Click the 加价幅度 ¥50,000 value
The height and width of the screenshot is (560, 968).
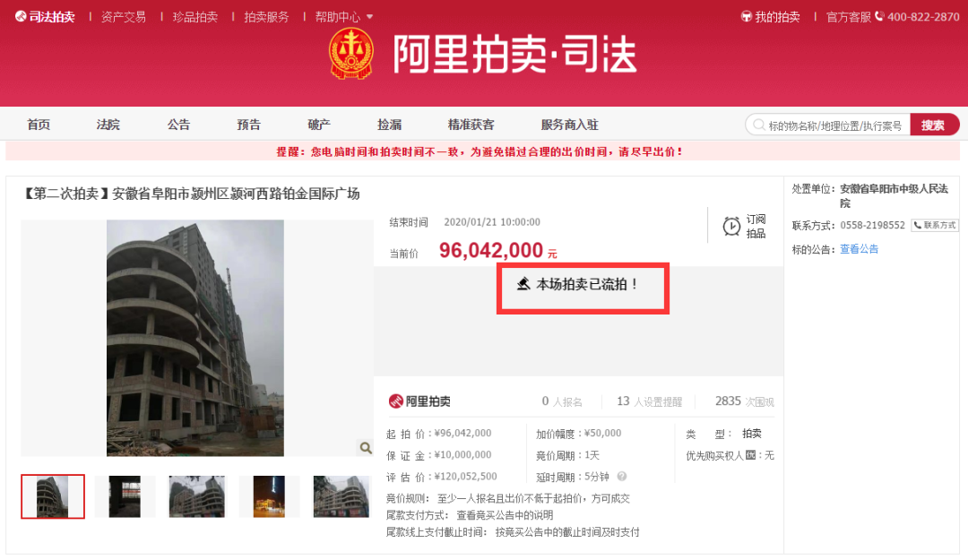pyautogui.click(x=602, y=433)
